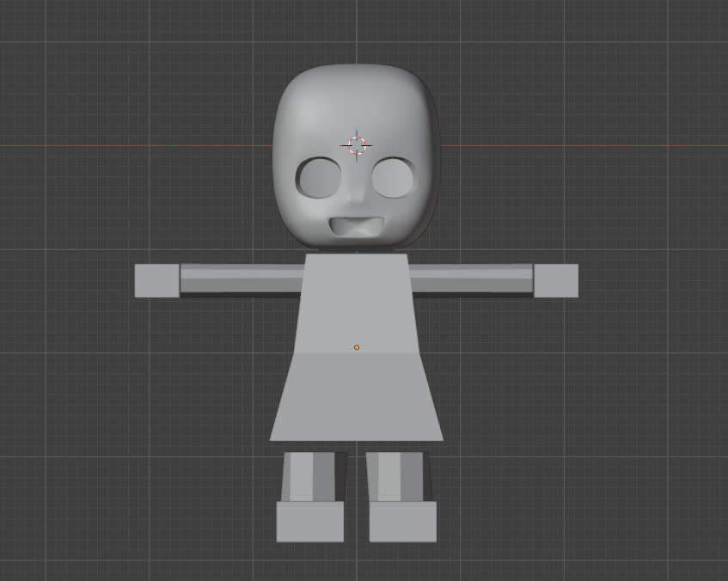728x581 pixels.
Task: Click the 3D cursor on the forehead
Action: tap(357, 145)
